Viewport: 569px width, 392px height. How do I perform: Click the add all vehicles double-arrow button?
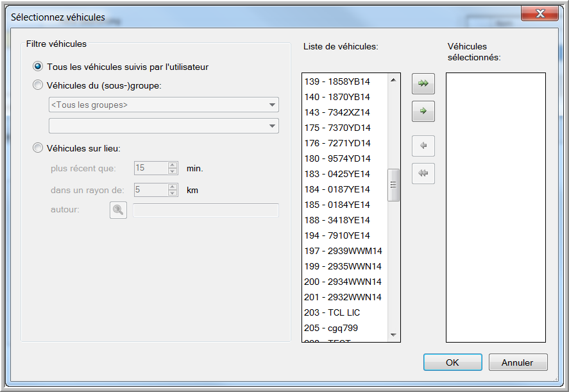point(423,84)
